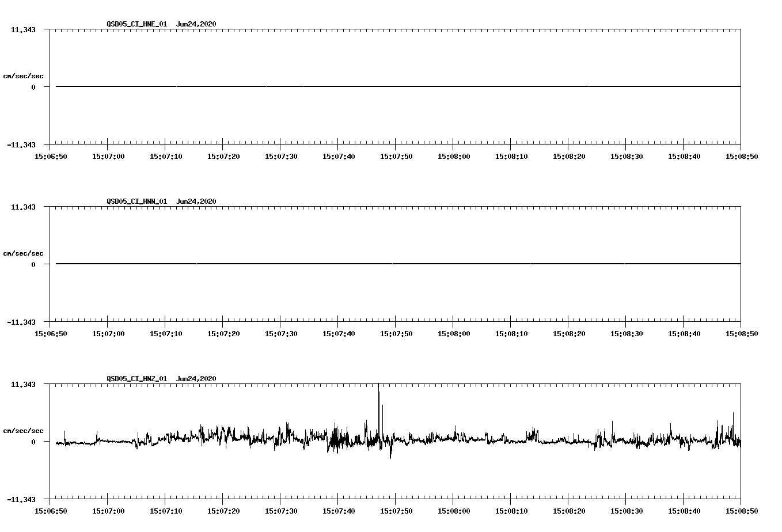This screenshot has height=532, width=782.
Task: Click the HNE plot's -11.343 lower axis label
Action: tap(21, 145)
